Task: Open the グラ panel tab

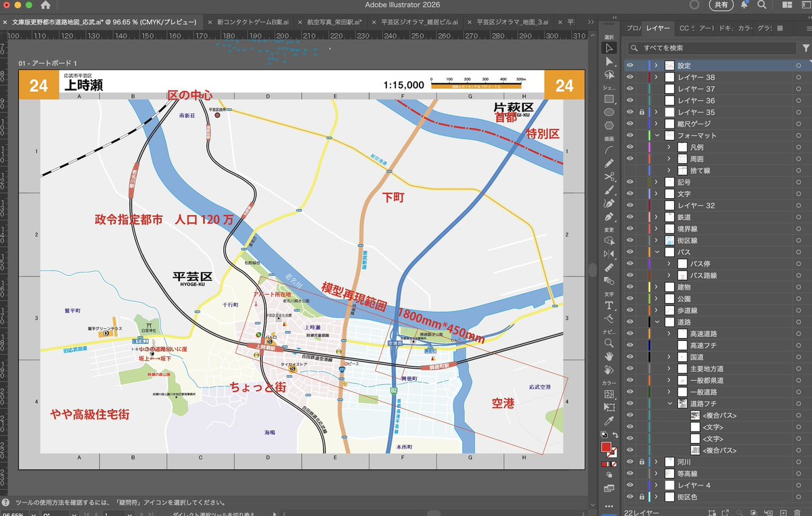Action: pyautogui.click(x=763, y=28)
